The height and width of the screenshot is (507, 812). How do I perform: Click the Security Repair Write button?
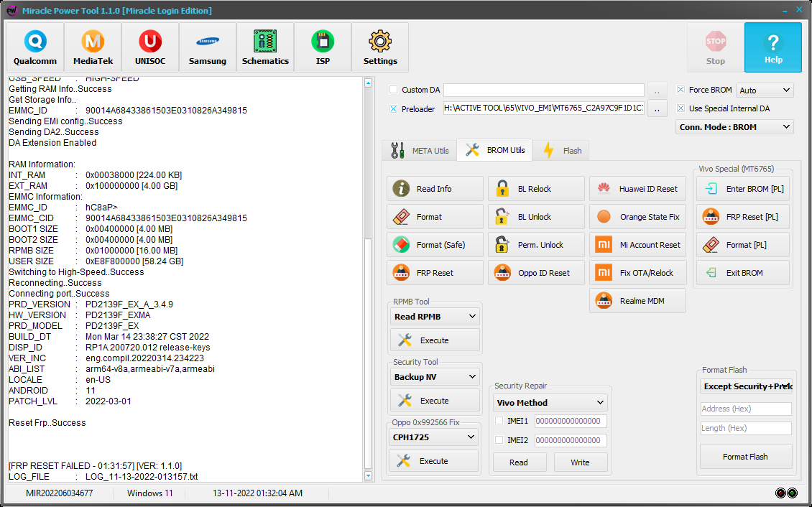[581, 462]
